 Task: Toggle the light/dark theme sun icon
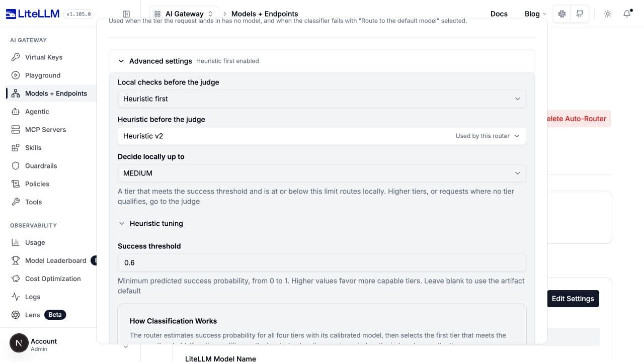point(608,14)
